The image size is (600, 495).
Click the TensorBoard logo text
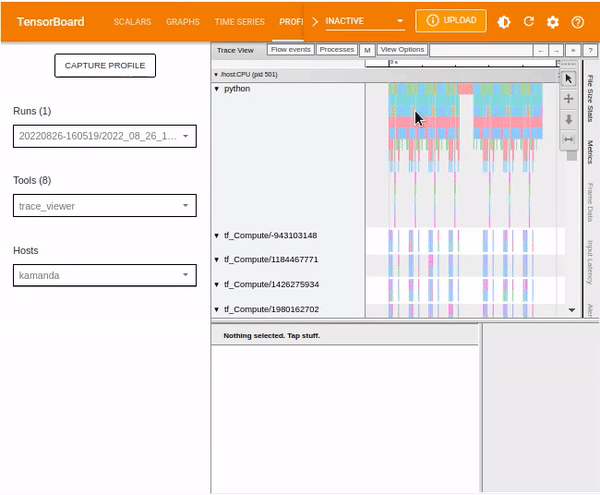[51, 22]
